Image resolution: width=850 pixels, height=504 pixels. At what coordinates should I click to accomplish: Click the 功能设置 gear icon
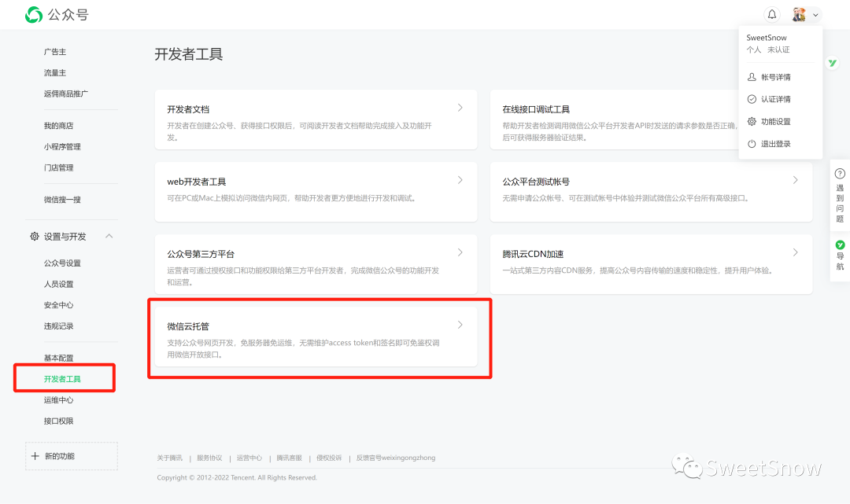[x=752, y=121]
